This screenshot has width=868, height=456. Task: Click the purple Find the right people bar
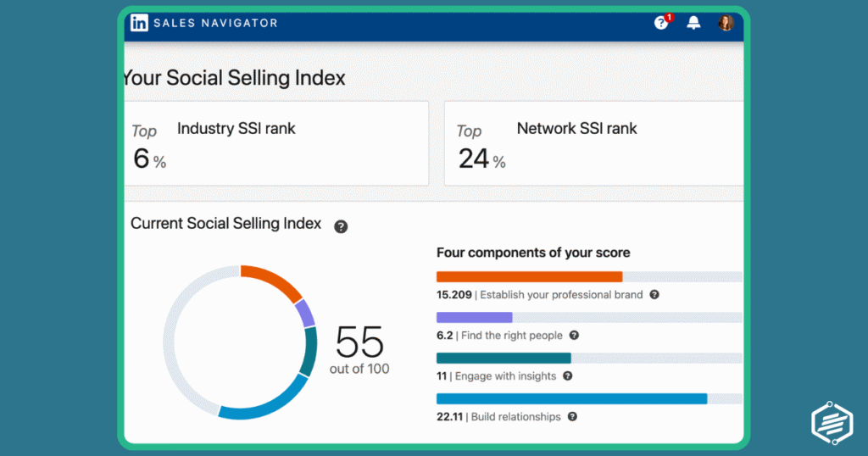tap(475, 318)
